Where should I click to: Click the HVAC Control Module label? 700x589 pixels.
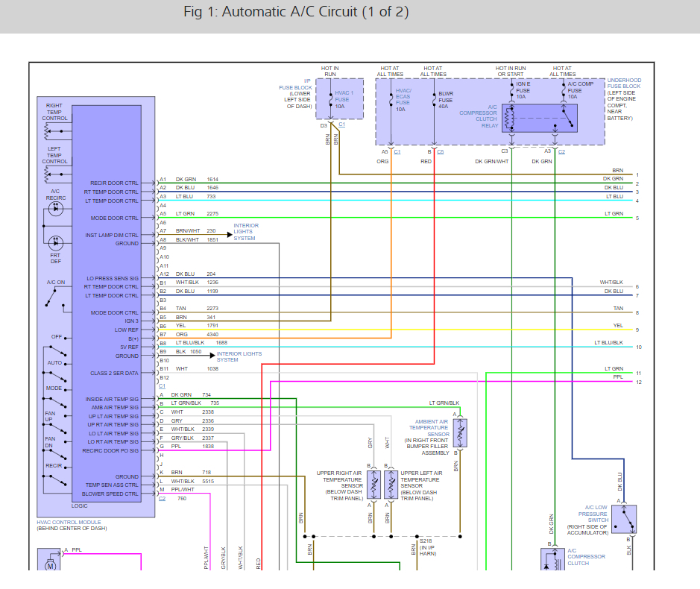point(69,521)
